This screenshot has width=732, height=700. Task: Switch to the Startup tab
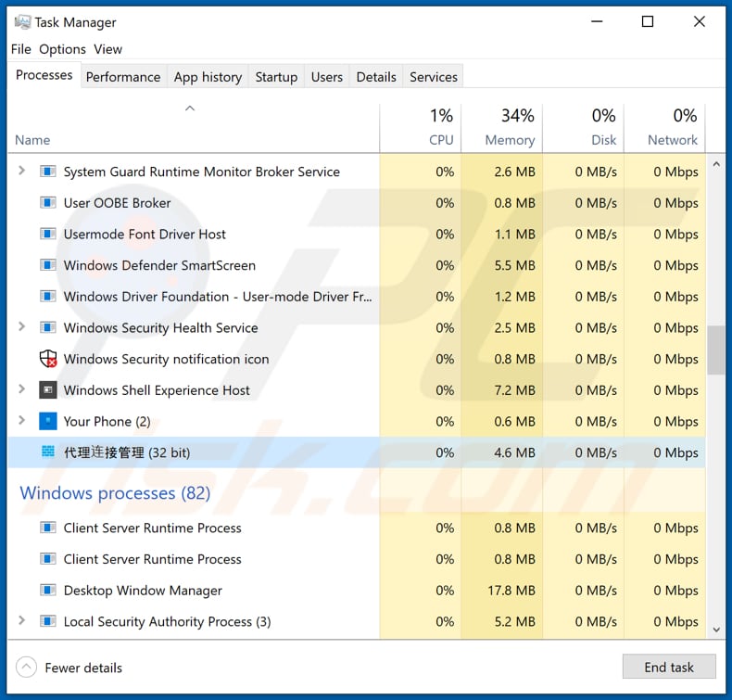(276, 77)
